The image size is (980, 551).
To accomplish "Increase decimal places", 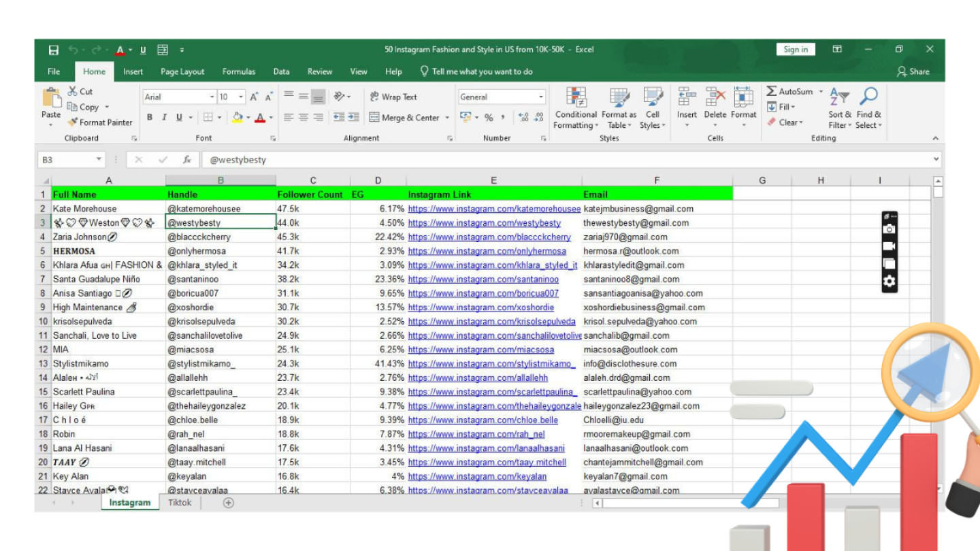I will tap(523, 118).
